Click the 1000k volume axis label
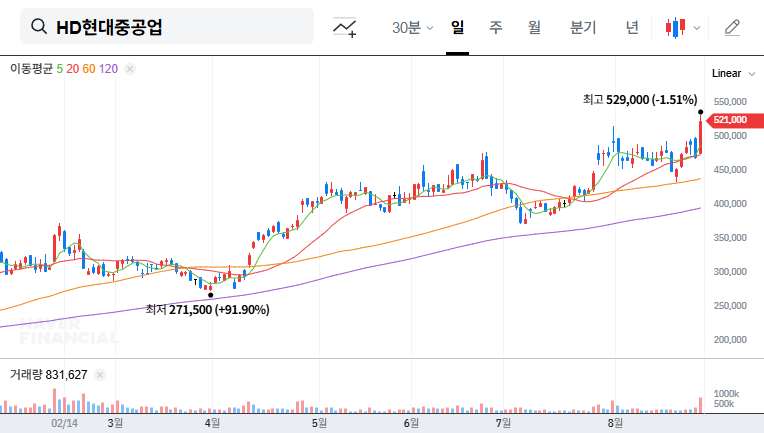The width and height of the screenshot is (764, 433). (x=726, y=394)
